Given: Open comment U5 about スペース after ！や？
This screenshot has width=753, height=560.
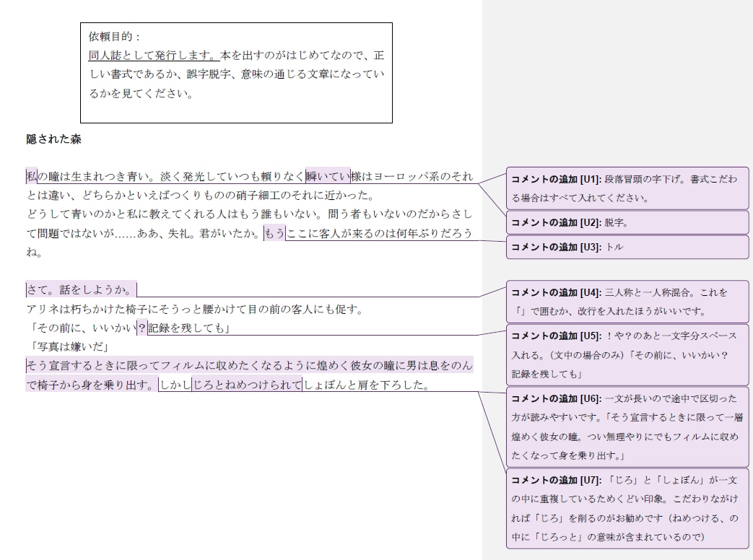Looking at the screenshot, I should pyautogui.click(x=627, y=355).
